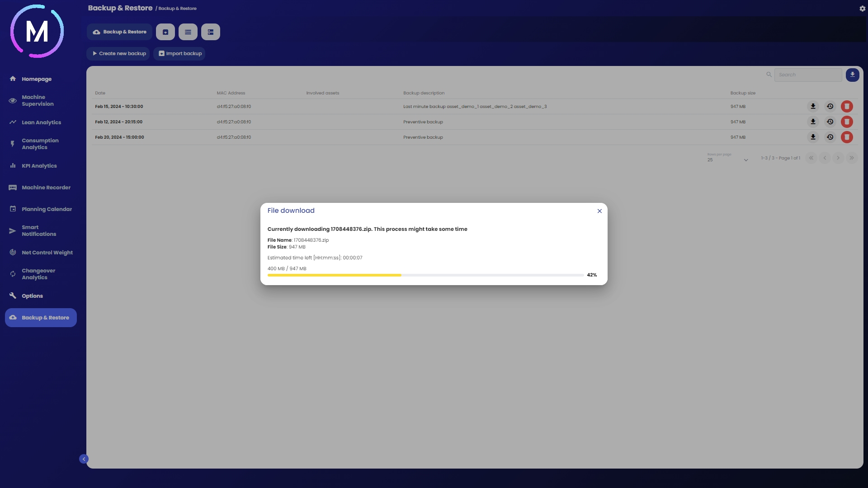Restore the Feb 12 backup

click(830, 122)
